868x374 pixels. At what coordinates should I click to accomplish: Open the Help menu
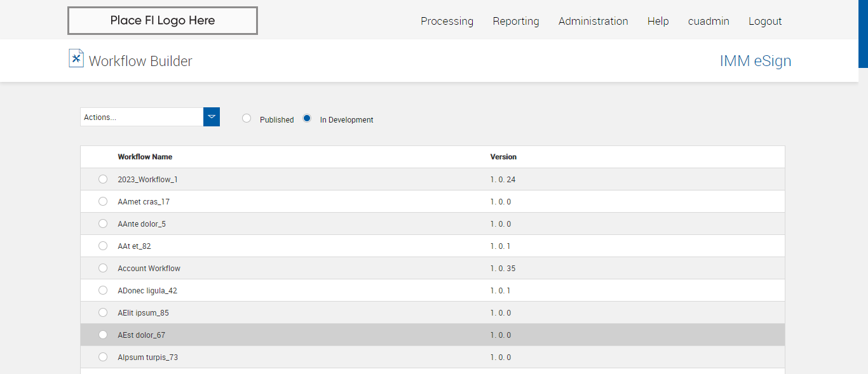coord(658,21)
